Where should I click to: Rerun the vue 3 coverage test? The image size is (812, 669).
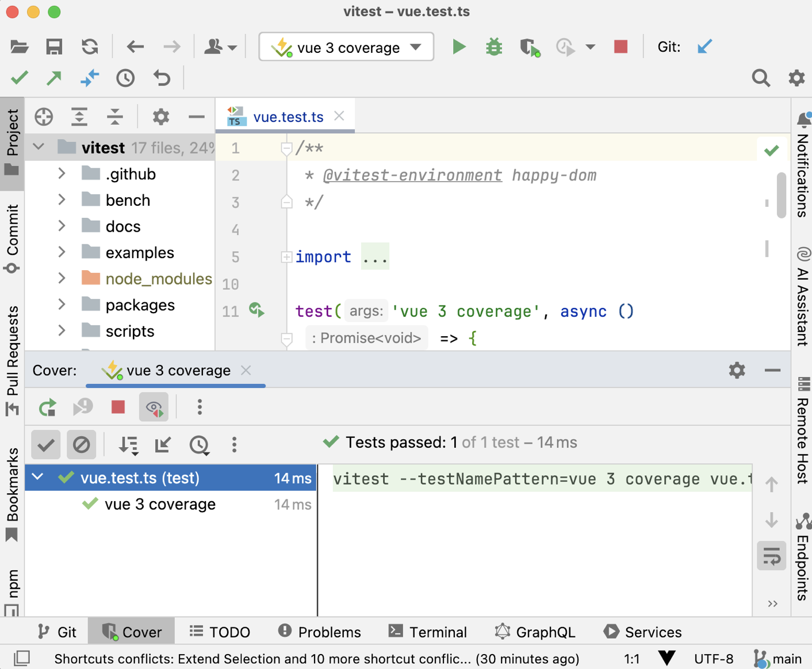(x=47, y=407)
